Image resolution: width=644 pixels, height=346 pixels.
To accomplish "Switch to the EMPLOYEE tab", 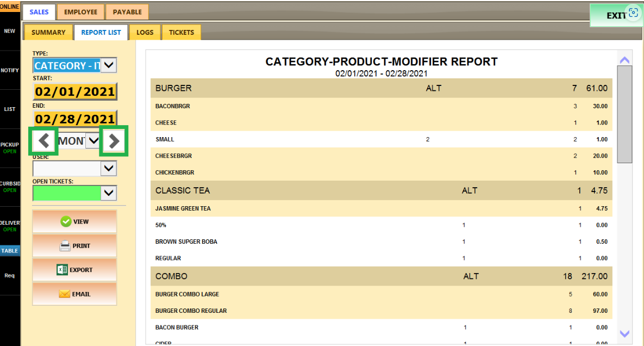I will click(x=80, y=12).
